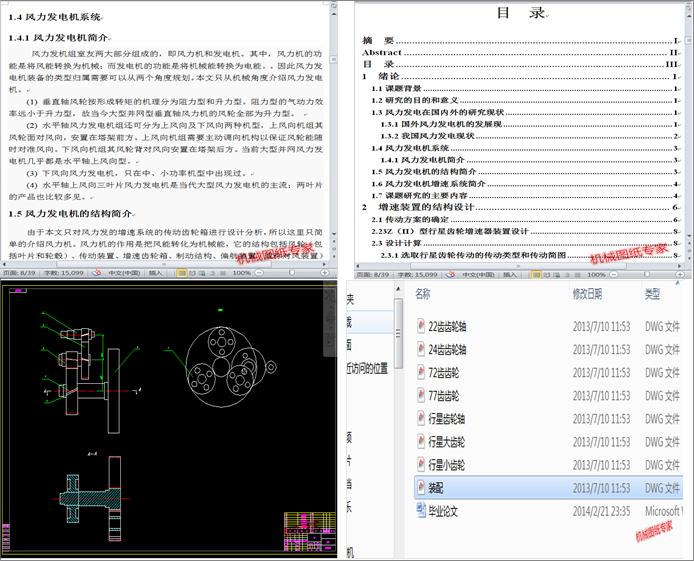Click right scroll arrow in 目录 horizontal scrollbar

coord(679,266)
